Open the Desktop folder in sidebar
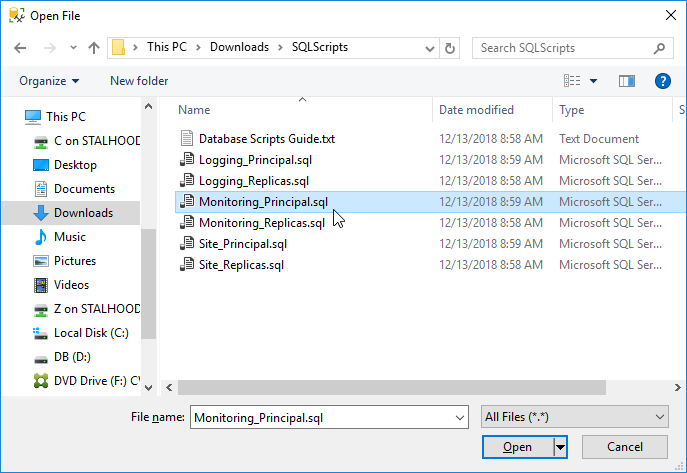The image size is (687, 473). (75, 165)
